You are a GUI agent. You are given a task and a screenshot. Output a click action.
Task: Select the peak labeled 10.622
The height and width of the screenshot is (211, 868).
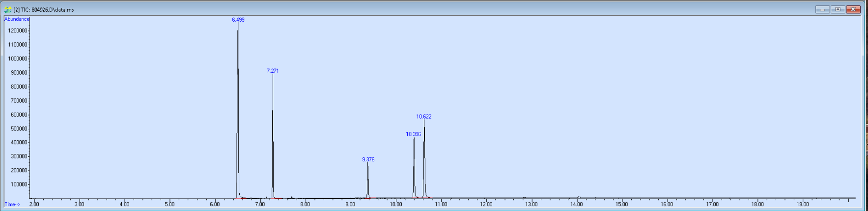424,117
